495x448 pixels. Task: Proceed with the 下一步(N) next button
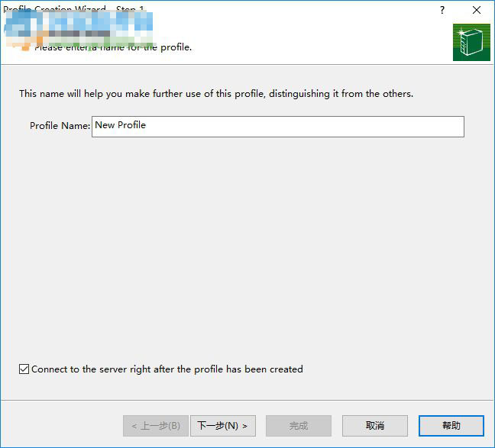(x=222, y=426)
